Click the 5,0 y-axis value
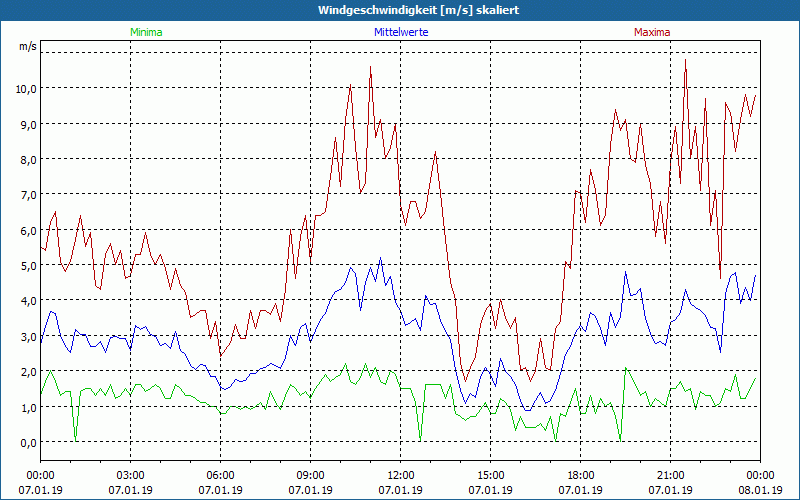Screen dimensions: 800x500 click(29, 265)
